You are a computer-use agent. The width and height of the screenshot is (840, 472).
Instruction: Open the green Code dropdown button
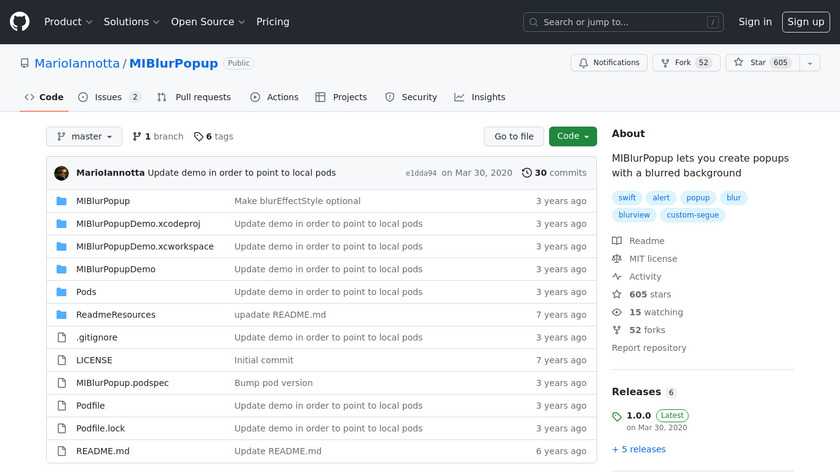click(573, 137)
